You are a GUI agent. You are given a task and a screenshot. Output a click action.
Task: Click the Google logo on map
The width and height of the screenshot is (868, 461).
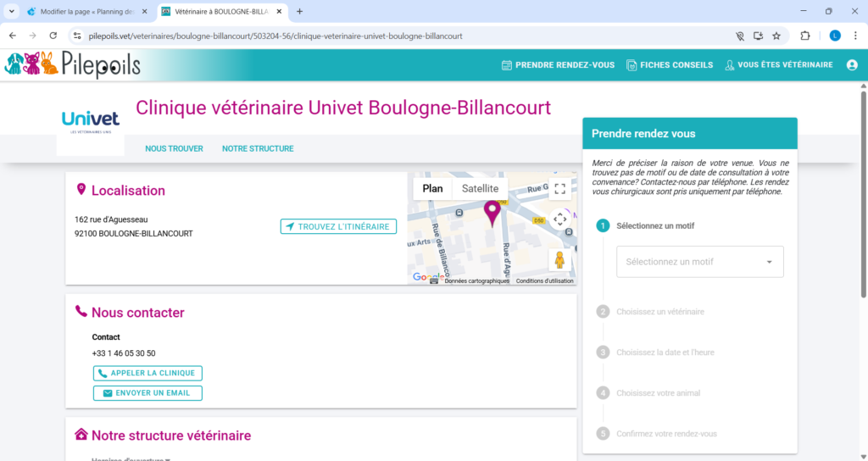point(428,277)
